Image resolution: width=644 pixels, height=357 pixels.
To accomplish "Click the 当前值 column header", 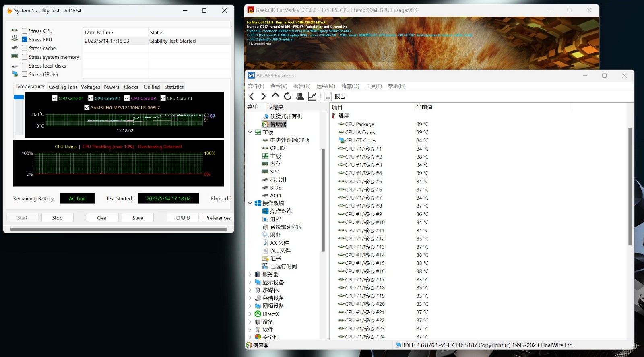I will coord(493,107).
